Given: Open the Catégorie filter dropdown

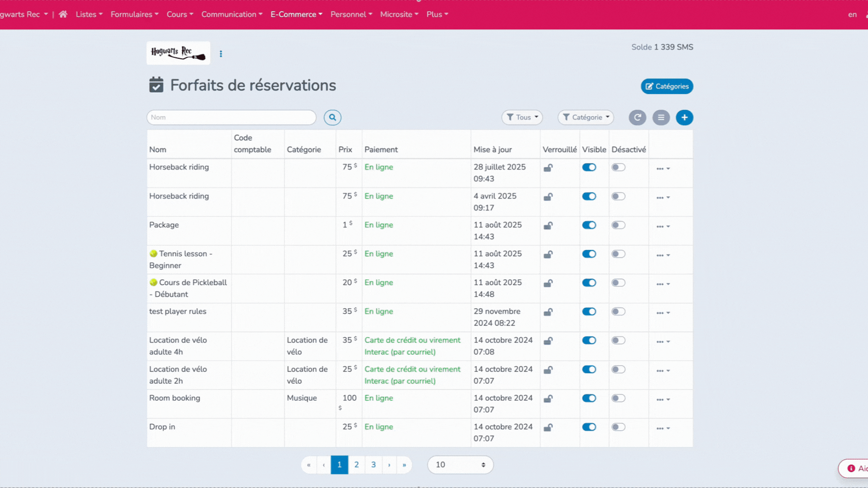Looking at the screenshot, I should 586,117.
